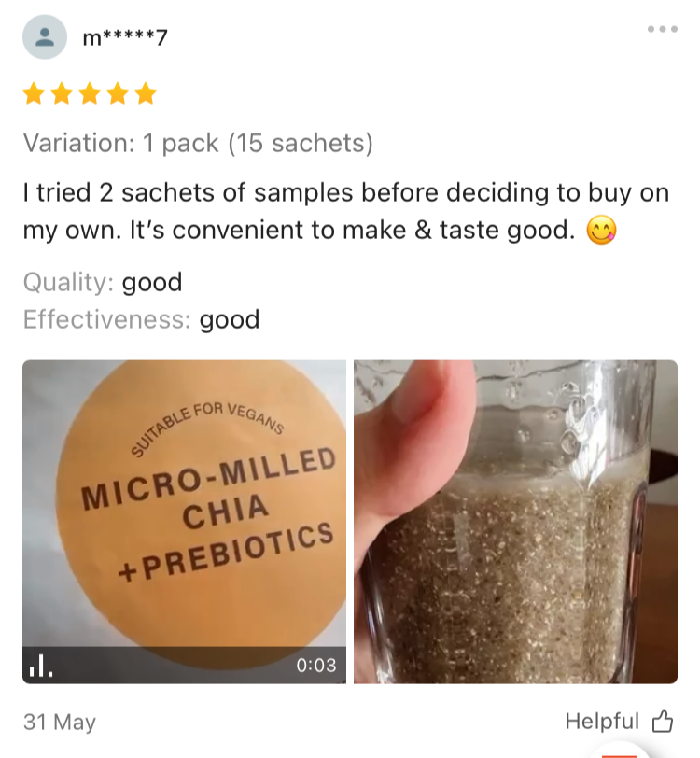Select the Variation 1 pack (15 sachets) text
The image size is (700, 758).
click(198, 144)
